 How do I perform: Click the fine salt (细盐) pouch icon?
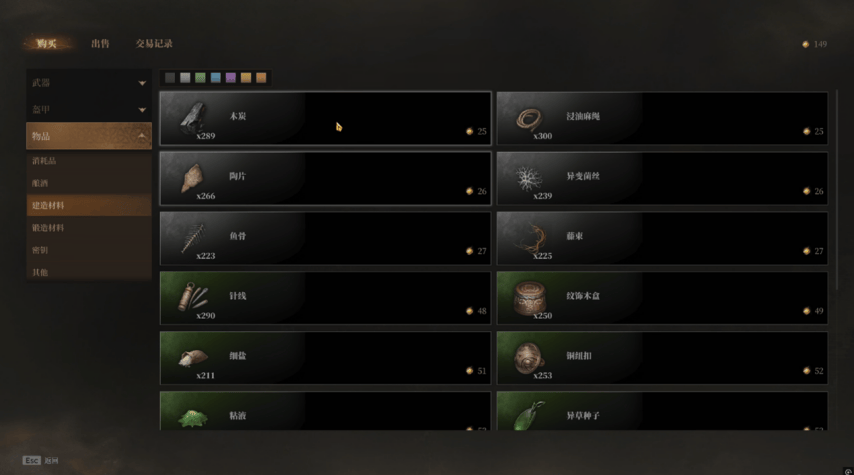click(193, 358)
